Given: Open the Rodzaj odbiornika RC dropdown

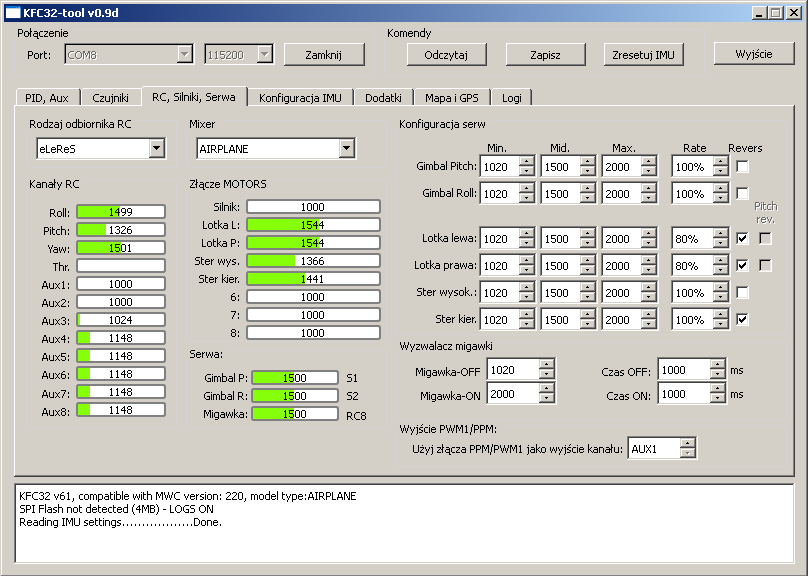Looking at the screenshot, I should tap(156, 149).
